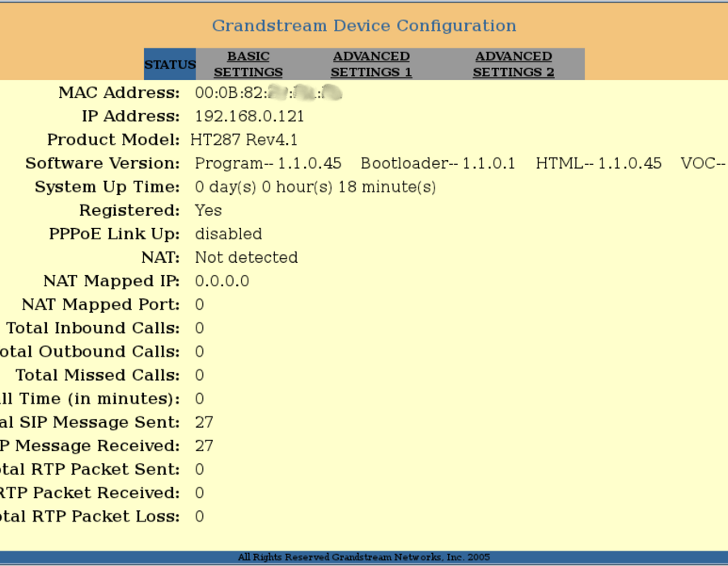Image resolution: width=728 pixels, height=566 pixels.
Task: Select the IP address 192.168.0.121
Action: [x=249, y=116]
